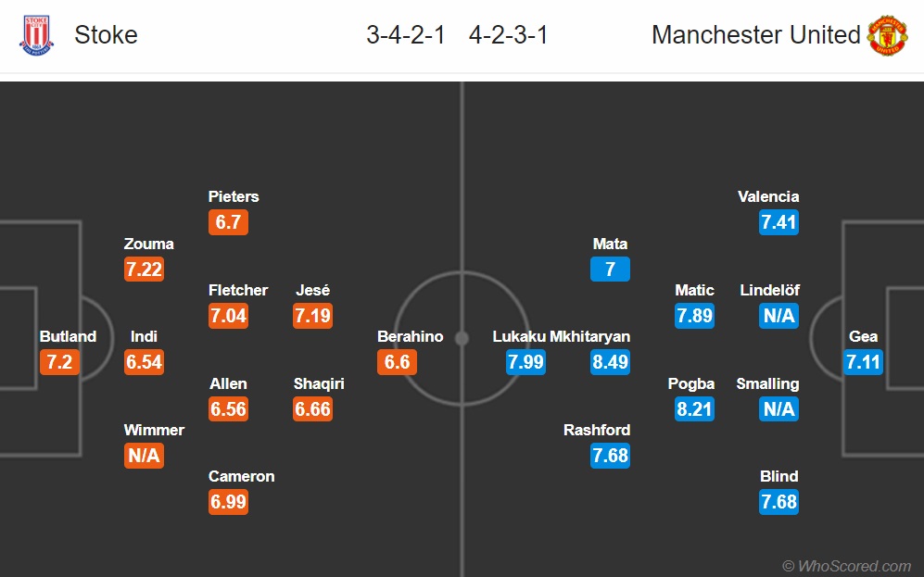Open the Stoke team name link

pos(106,35)
